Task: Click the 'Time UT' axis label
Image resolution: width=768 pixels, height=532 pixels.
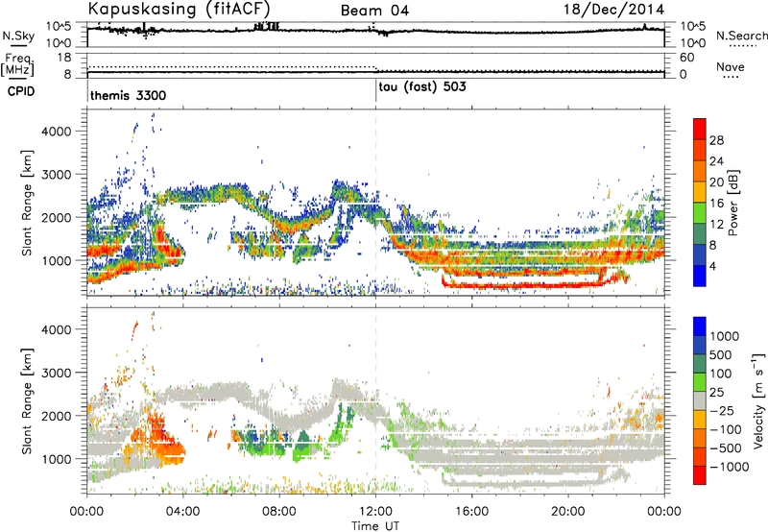Action: point(375,526)
